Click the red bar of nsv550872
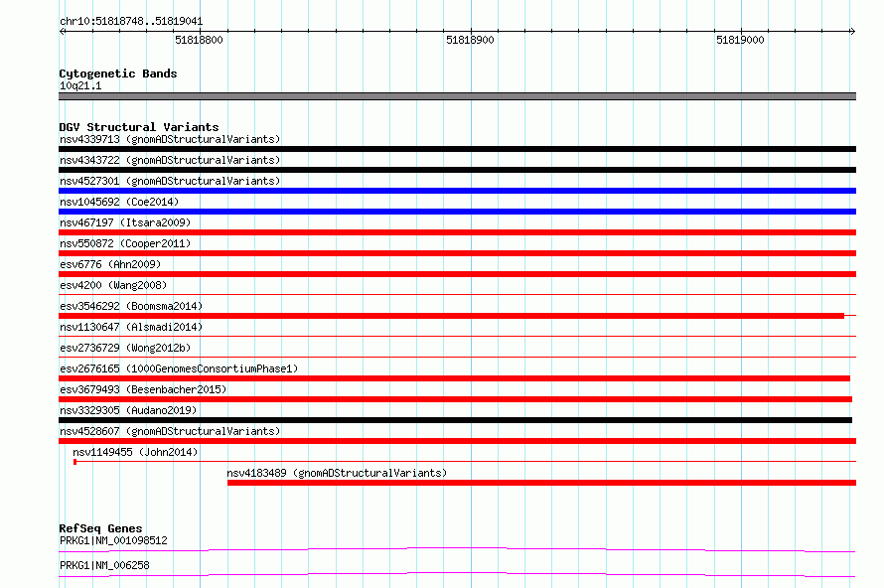884x588 pixels. [457, 253]
